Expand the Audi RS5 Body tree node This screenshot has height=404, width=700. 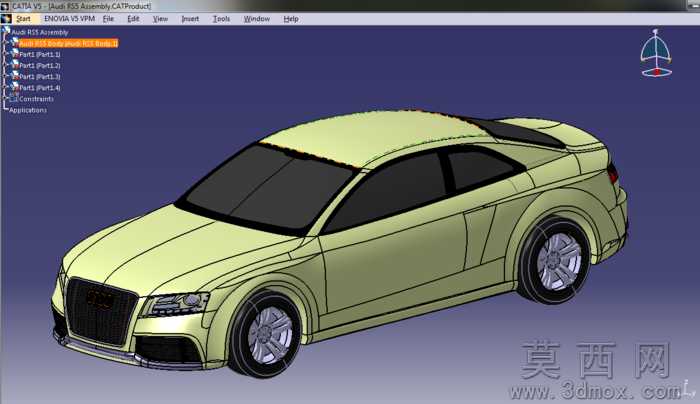[6, 43]
